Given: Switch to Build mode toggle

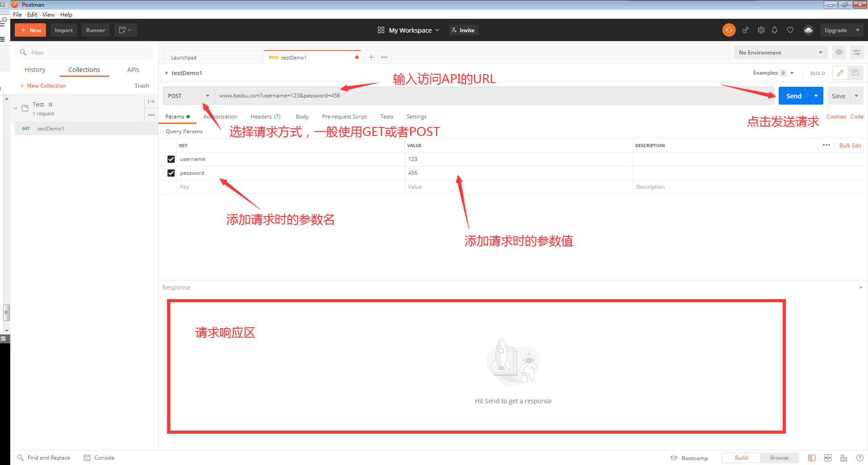Looking at the screenshot, I should point(741,458).
